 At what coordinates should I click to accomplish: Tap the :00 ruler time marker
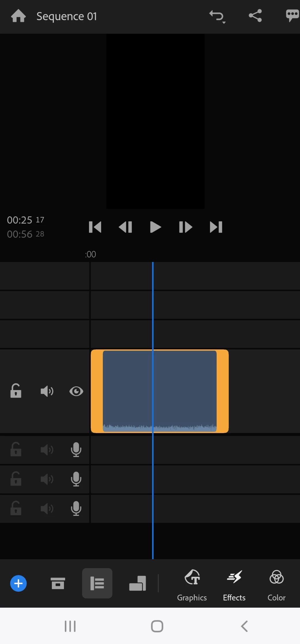click(90, 254)
